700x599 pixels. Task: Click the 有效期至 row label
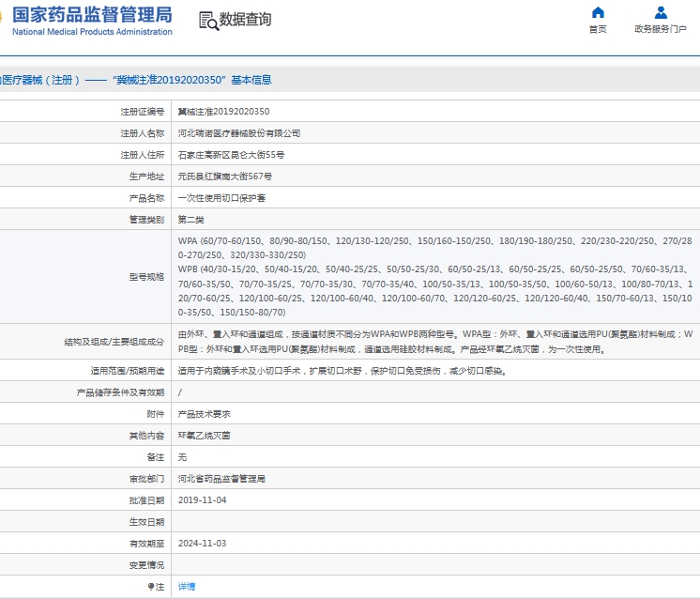pyautogui.click(x=147, y=544)
